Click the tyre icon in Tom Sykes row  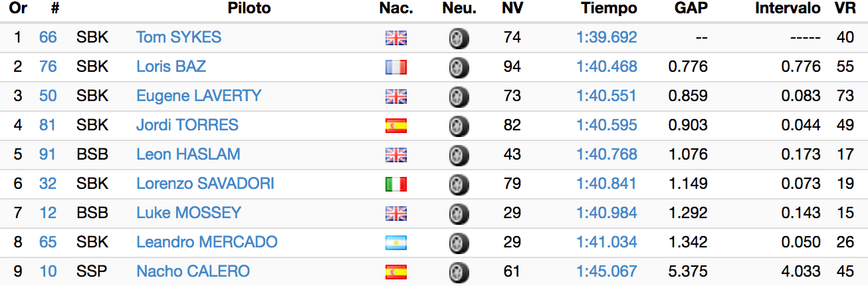[x=459, y=38]
